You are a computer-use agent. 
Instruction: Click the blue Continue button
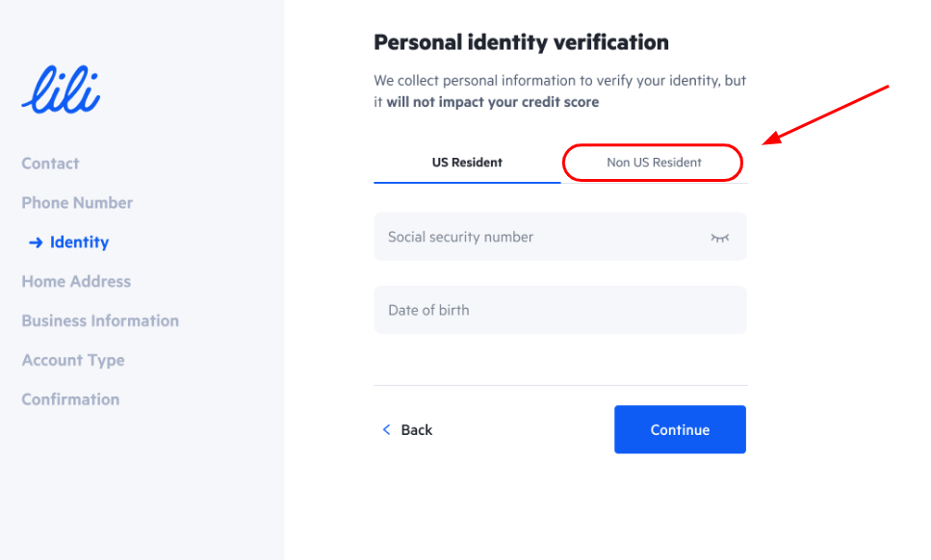[x=680, y=429]
